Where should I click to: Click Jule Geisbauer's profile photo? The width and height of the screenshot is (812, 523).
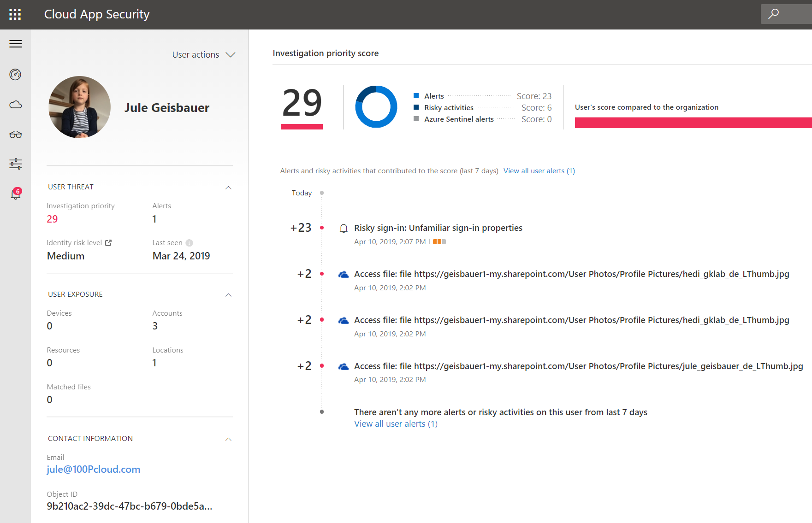click(80, 107)
